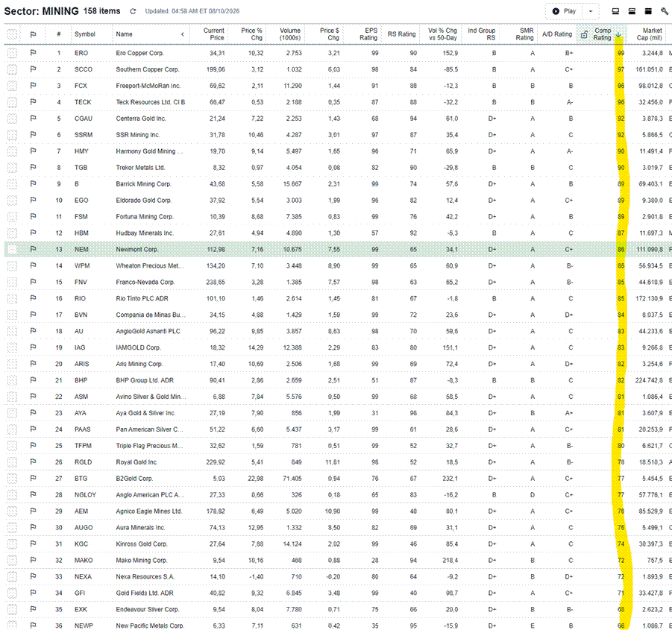Tick the checkbox on the Newmont Corp. row
Image resolution: width=672 pixels, height=630 pixels.
13,249
